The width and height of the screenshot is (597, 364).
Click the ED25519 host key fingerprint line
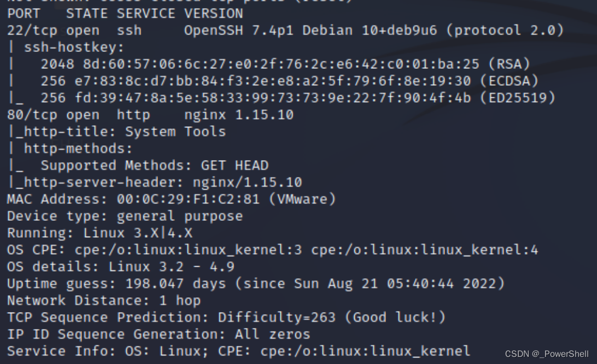[x=298, y=98]
